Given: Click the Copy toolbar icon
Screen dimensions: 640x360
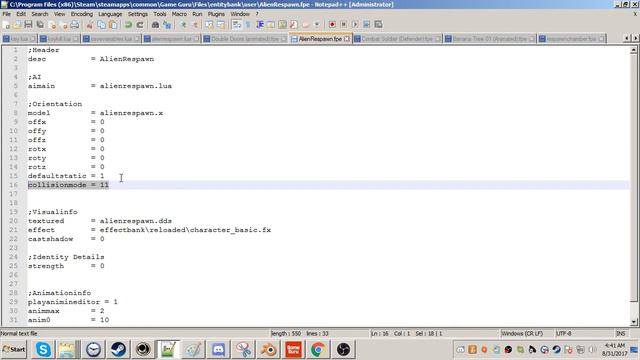Looking at the screenshot, I should point(101,25).
